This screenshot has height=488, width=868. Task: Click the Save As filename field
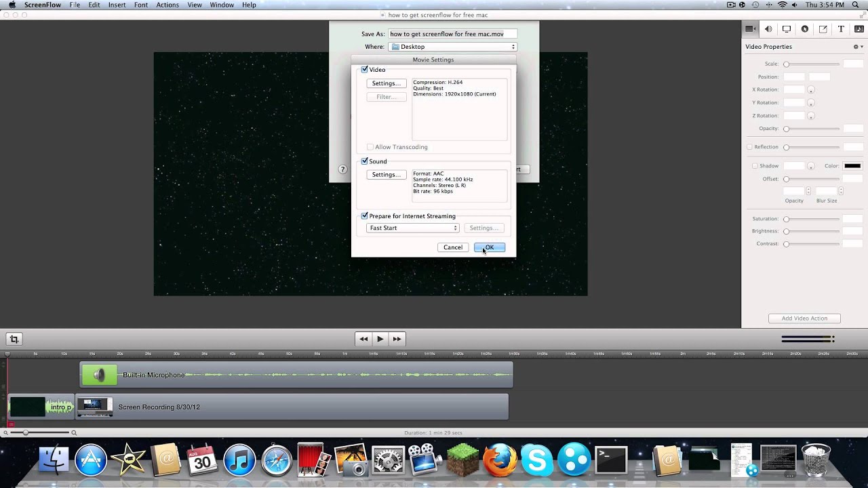tap(452, 34)
